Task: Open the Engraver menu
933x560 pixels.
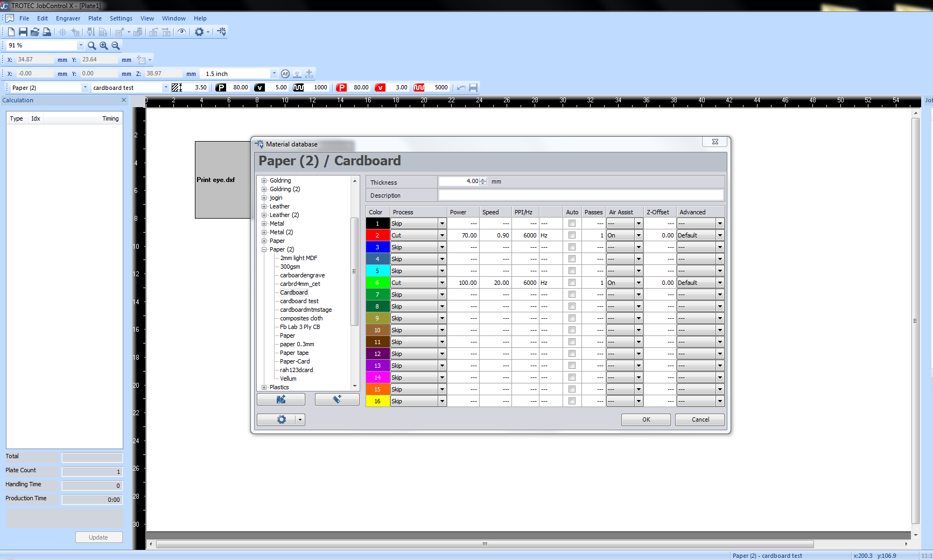Action: (68, 18)
